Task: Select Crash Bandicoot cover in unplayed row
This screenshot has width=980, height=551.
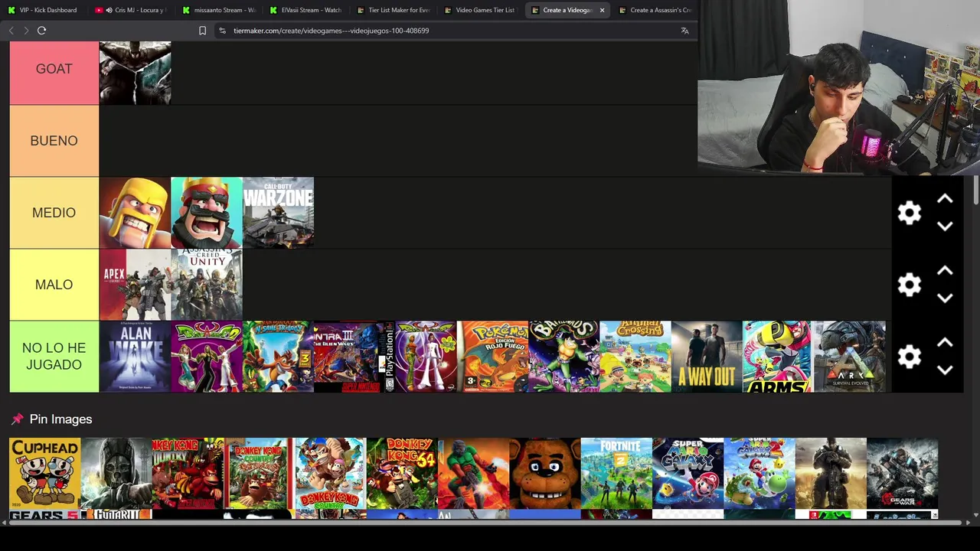Action: (278, 357)
